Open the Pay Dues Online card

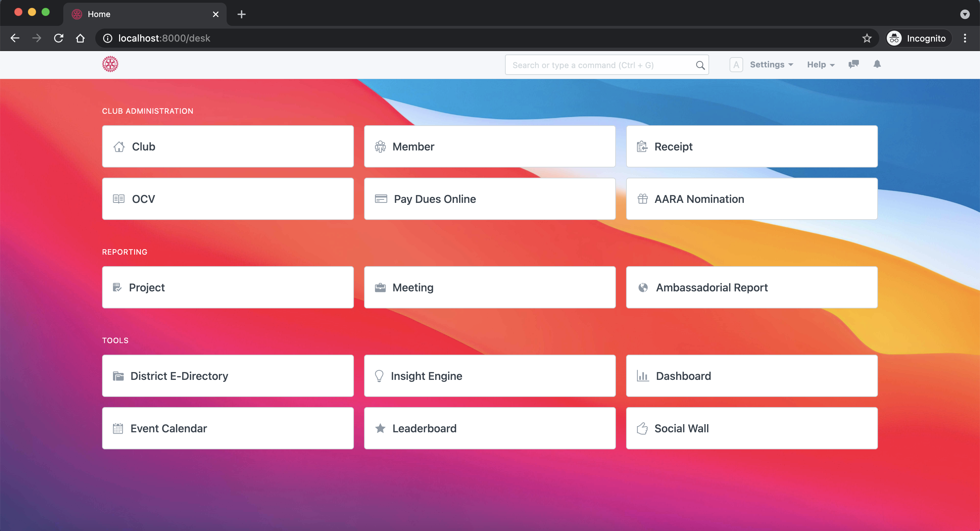pyautogui.click(x=489, y=199)
